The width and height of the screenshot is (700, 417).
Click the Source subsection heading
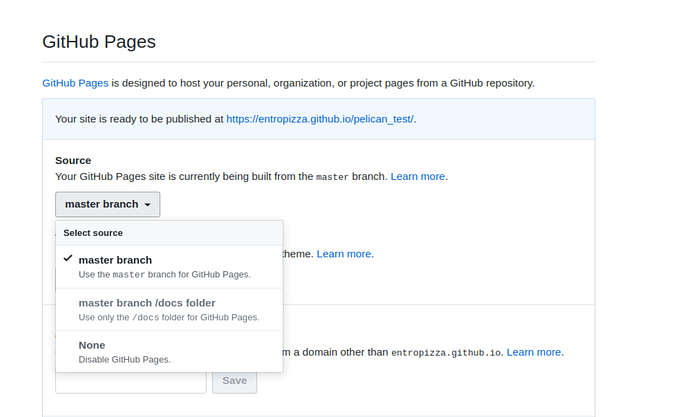[73, 160]
